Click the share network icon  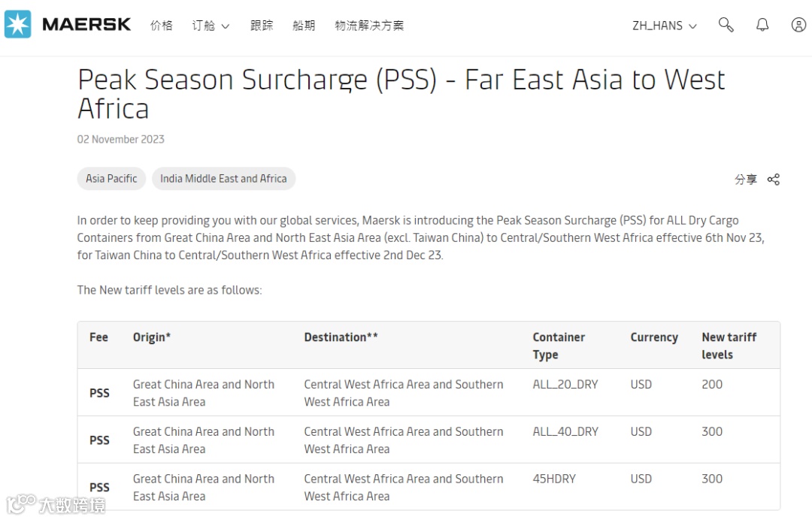pyautogui.click(x=774, y=180)
